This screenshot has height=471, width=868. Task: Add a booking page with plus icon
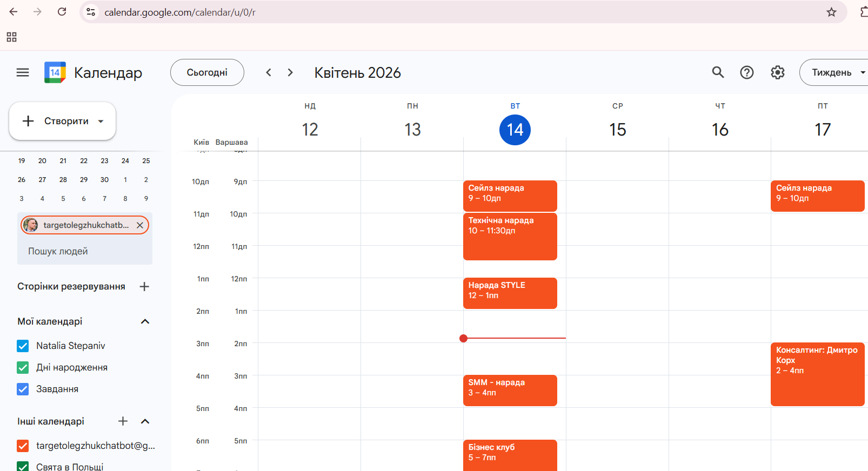[x=144, y=287]
